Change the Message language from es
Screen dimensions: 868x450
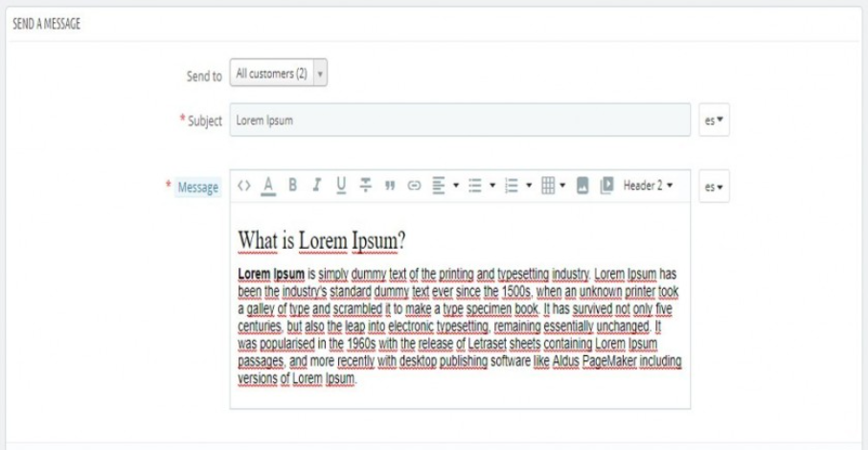click(x=714, y=187)
